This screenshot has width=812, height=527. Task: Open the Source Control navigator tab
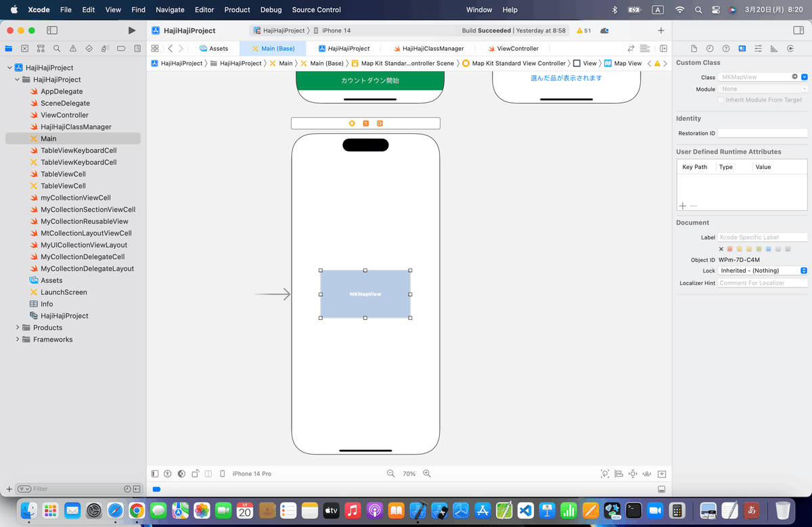[24, 49]
